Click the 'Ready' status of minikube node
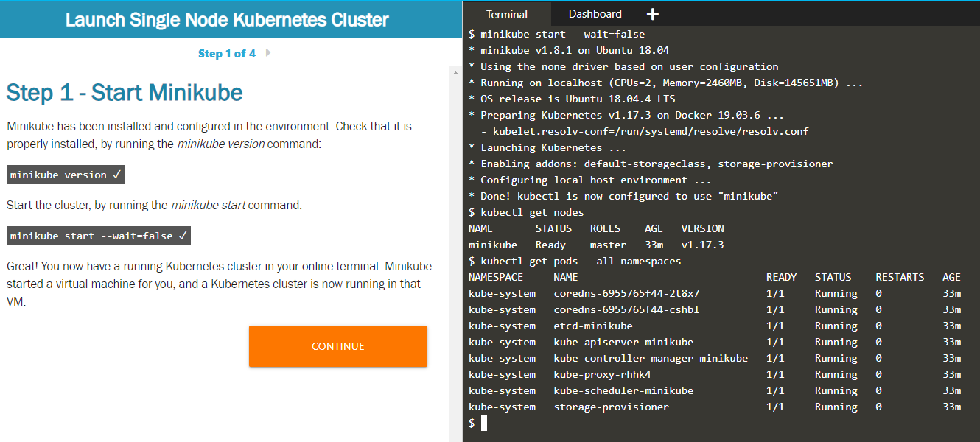 (550, 245)
